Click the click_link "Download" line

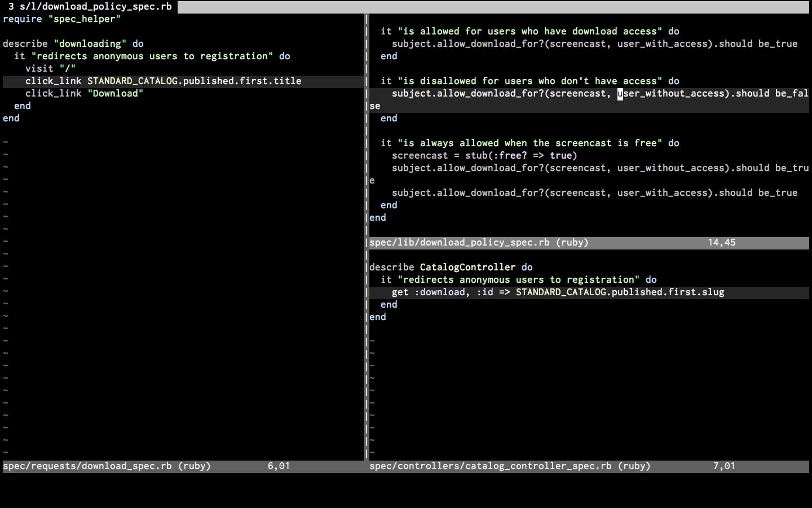(85, 94)
